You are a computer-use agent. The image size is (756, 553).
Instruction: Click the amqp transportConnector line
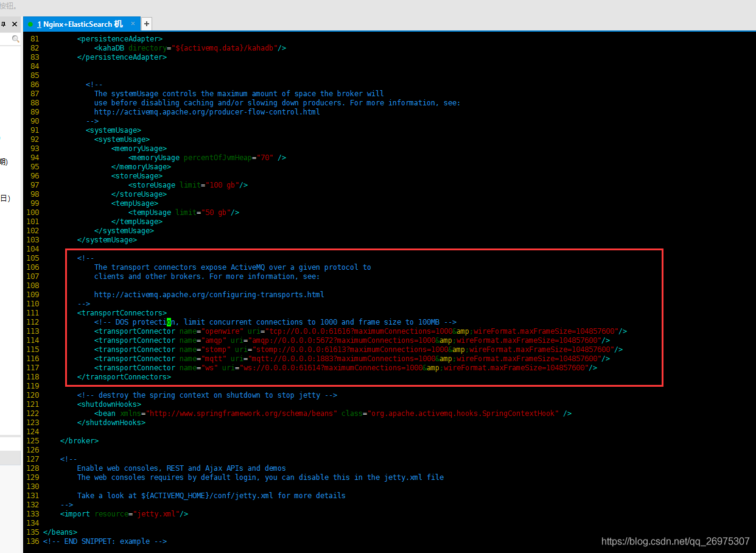click(x=352, y=340)
